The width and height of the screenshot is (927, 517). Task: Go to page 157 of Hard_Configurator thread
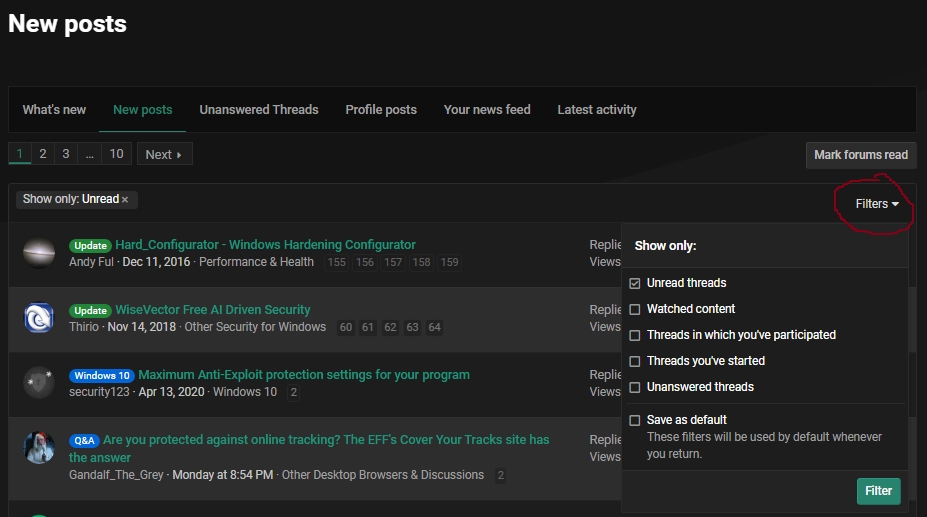pos(393,262)
